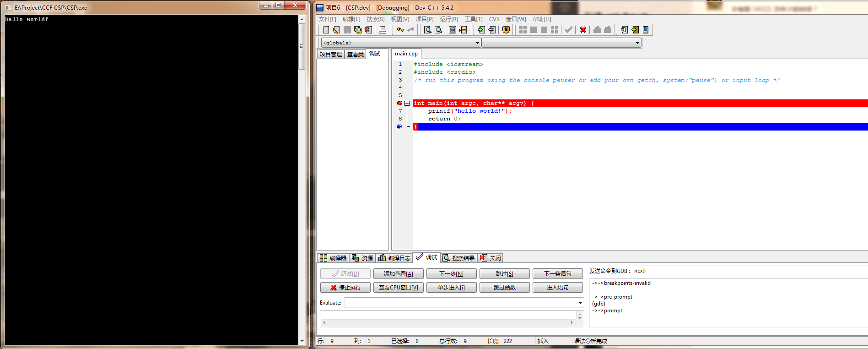Click the Open file toolbar icon

tap(336, 30)
